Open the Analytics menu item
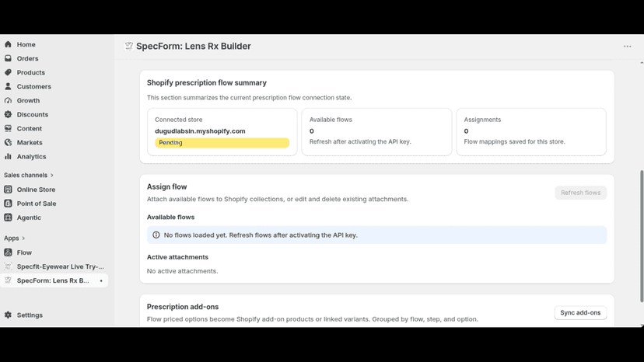Image resolution: width=644 pixels, height=362 pixels. tap(31, 156)
